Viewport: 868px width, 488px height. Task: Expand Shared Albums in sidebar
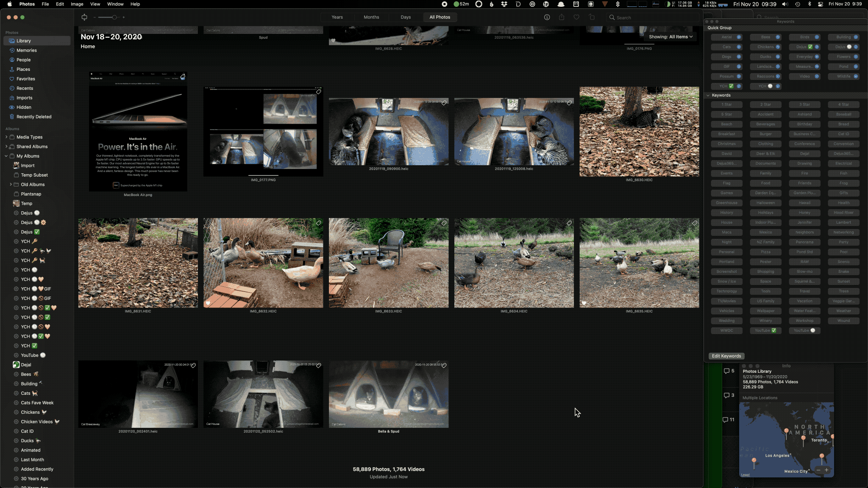(6, 147)
